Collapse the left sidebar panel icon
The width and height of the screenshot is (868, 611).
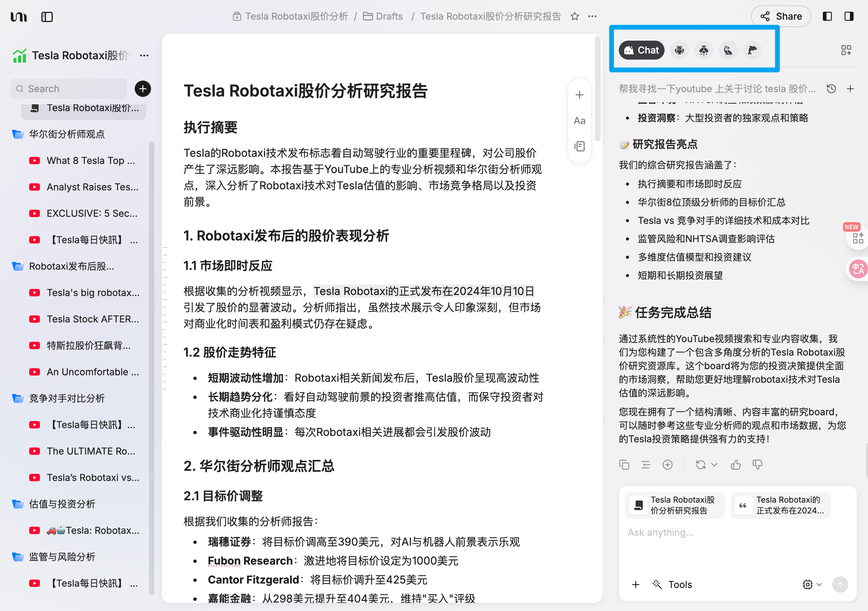click(47, 17)
